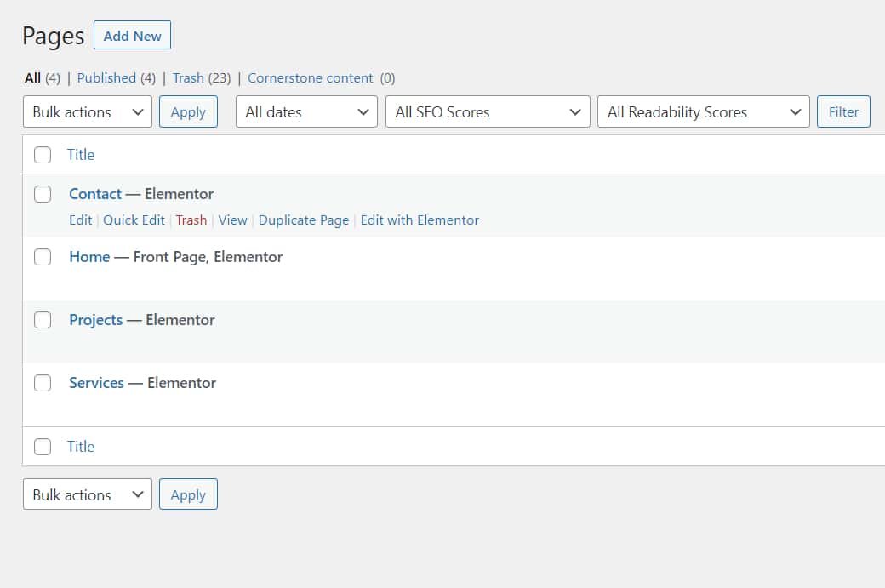This screenshot has height=588, width=885.
Task: Open the bottom Bulk actions dropdown
Action: point(87,495)
